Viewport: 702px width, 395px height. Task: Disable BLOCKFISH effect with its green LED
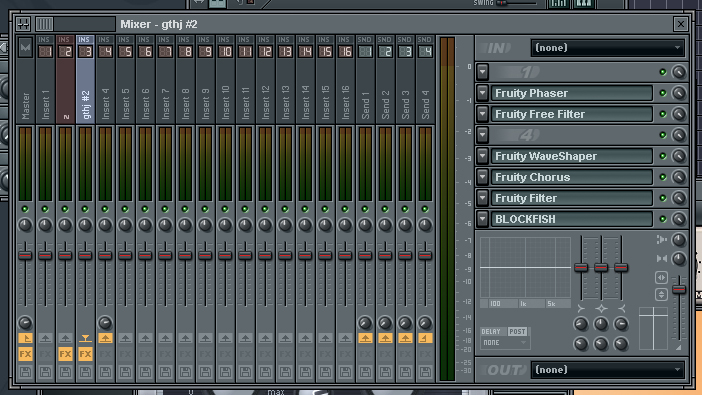coord(663,219)
